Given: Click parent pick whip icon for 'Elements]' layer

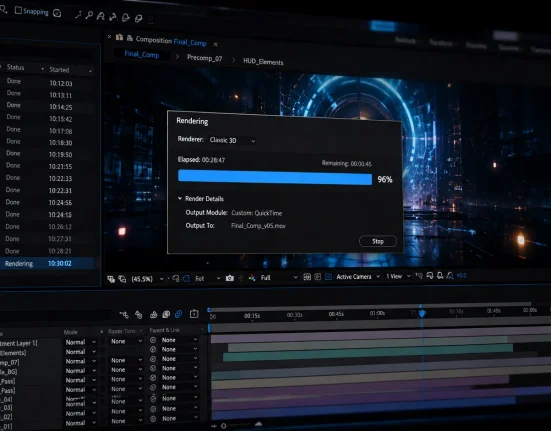Looking at the screenshot, I should click(x=153, y=350).
